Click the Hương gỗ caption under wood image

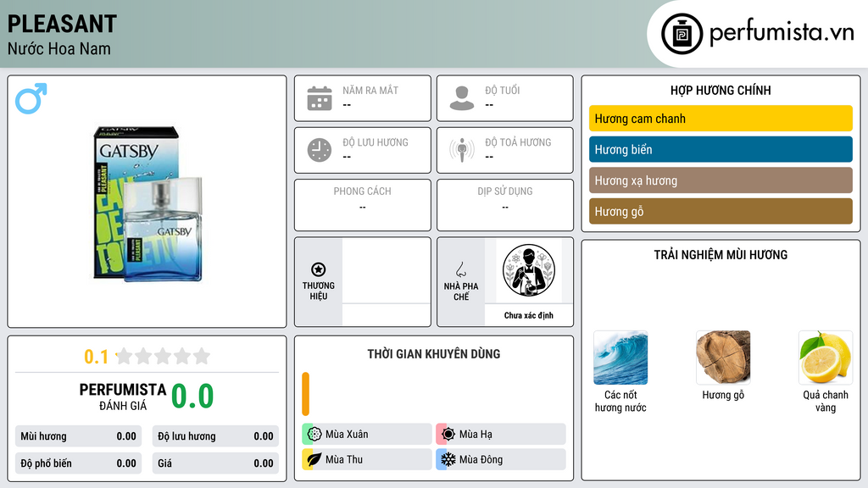point(723,395)
